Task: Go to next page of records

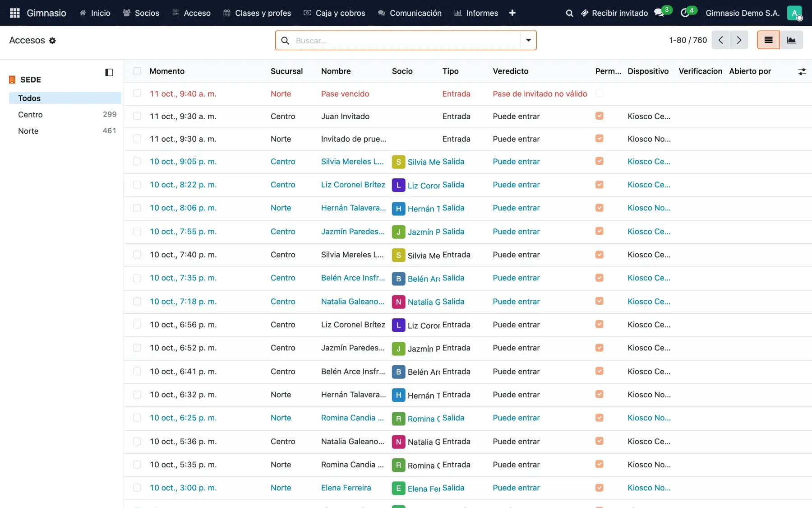Action: click(739, 40)
